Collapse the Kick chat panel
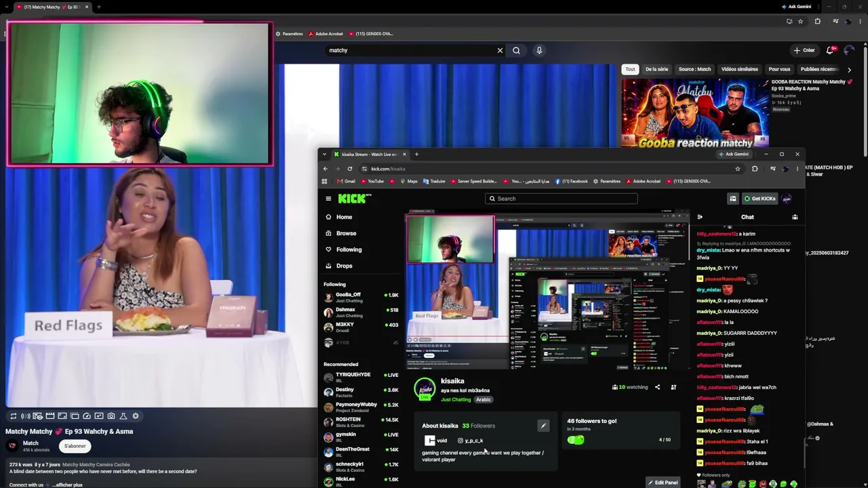The image size is (868, 488). pos(700,217)
